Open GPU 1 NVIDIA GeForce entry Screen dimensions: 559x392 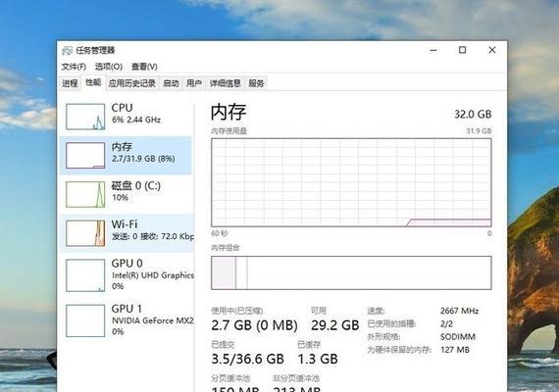(x=126, y=320)
